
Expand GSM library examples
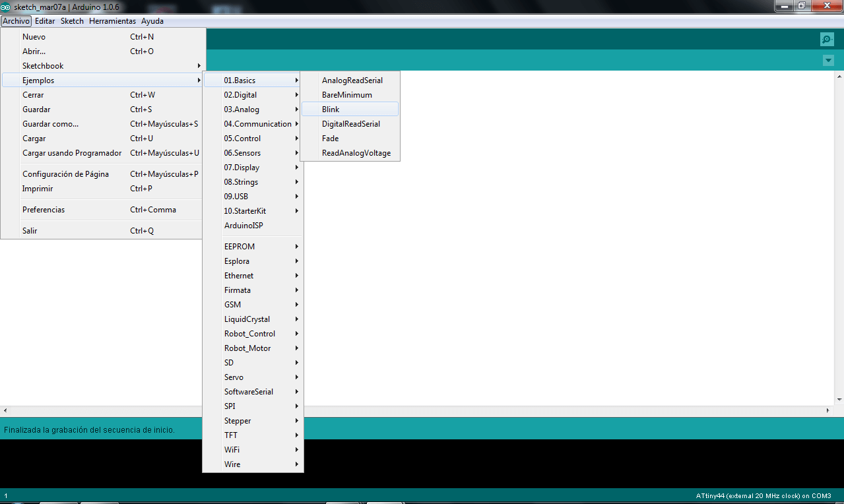pos(253,305)
